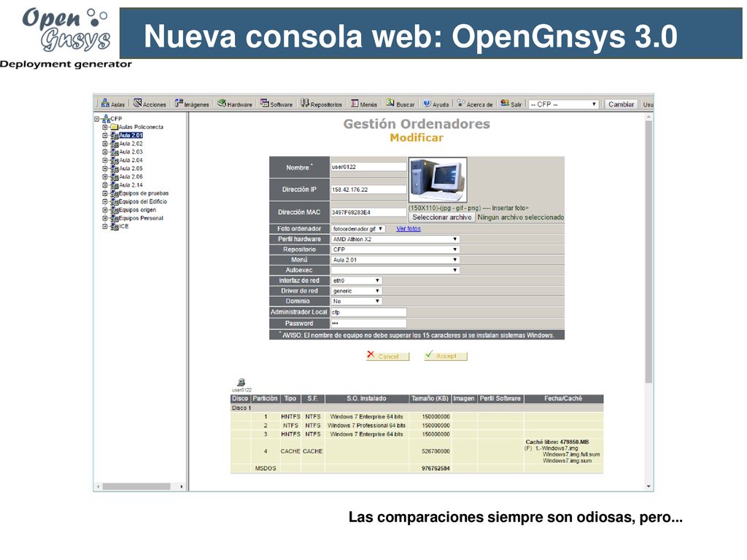Click the Ayuda help icon
The height and width of the screenshot is (560, 747).
pyautogui.click(x=427, y=103)
